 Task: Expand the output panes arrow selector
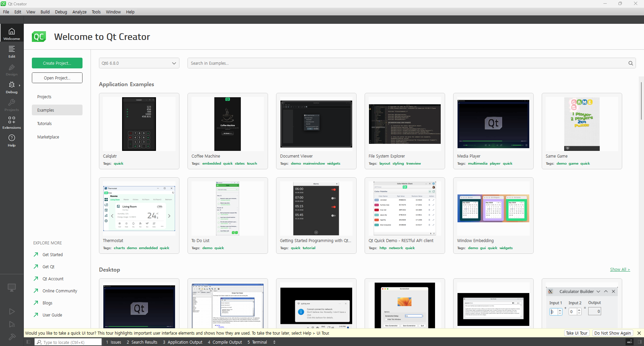(274, 342)
